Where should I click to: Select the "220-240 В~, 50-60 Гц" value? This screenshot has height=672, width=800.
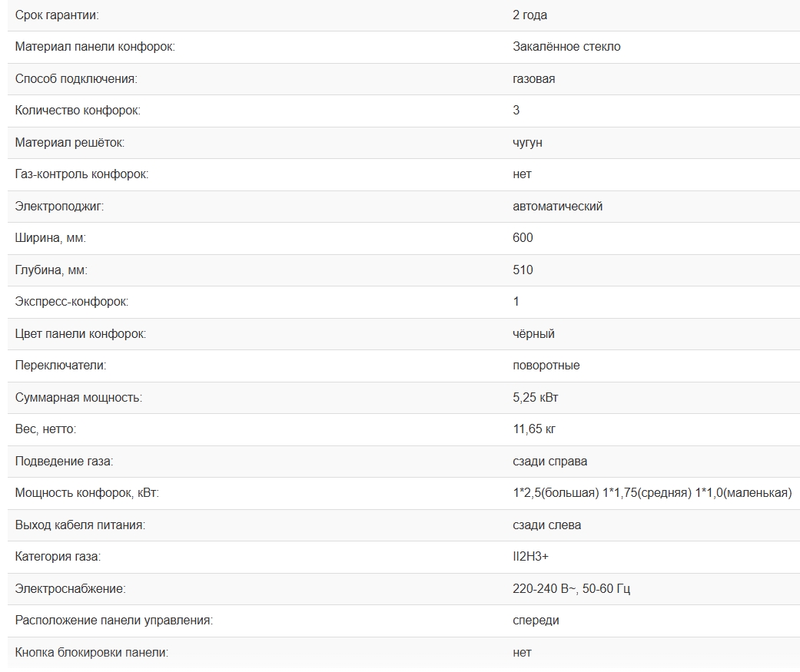[571, 589]
